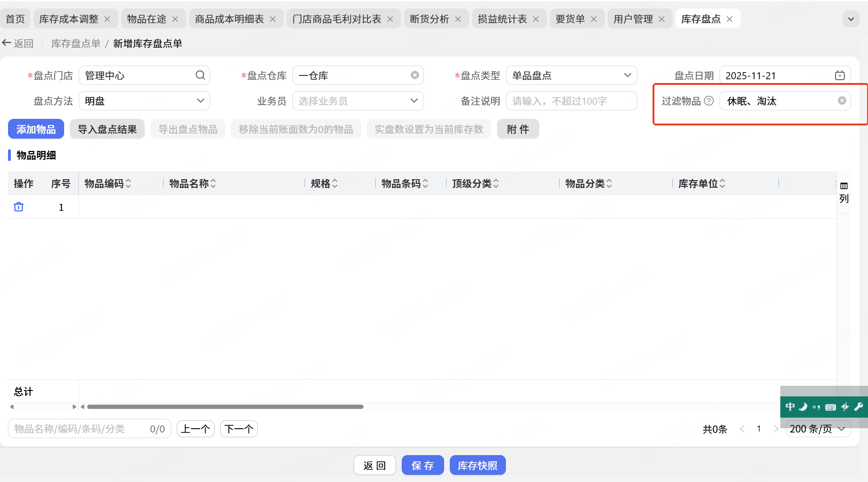This screenshot has height=482, width=868.
Task: Click the horizontal table scrollbar thumb
Action: pyautogui.click(x=225, y=407)
